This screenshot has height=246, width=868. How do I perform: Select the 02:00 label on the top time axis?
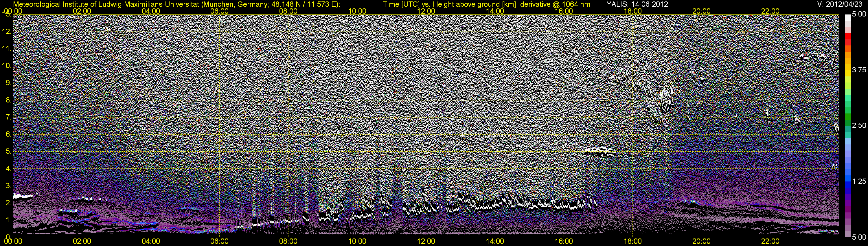(x=82, y=11)
